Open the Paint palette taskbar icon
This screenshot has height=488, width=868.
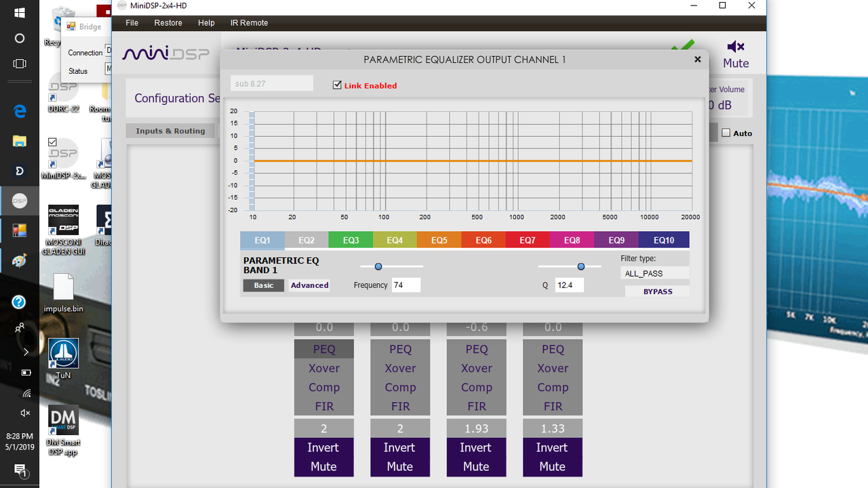19,260
